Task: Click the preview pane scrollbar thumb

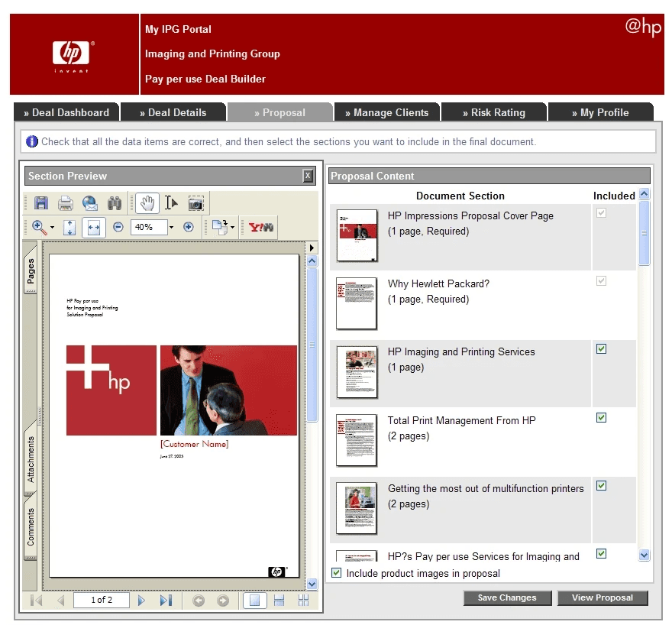Action: tap(312, 345)
